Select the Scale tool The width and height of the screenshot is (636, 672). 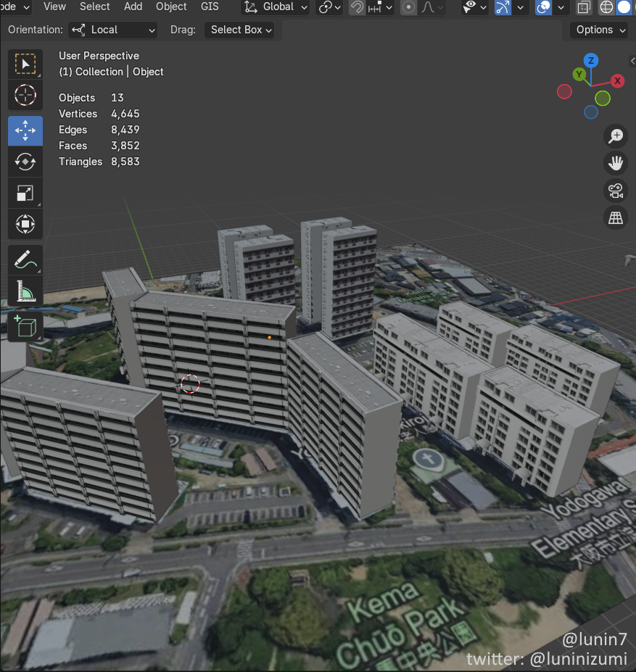[x=25, y=193]
